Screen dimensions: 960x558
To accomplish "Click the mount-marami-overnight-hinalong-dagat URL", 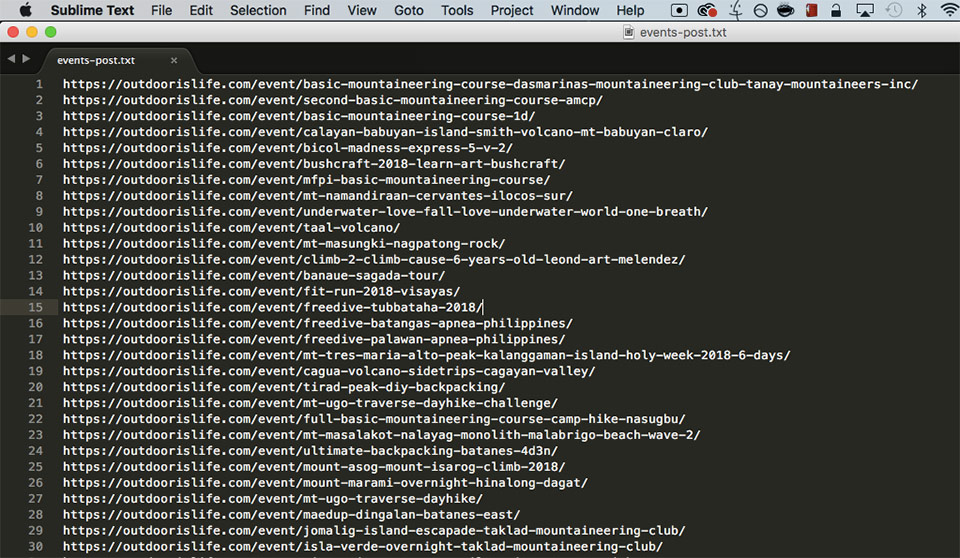I will click(325, 482).
